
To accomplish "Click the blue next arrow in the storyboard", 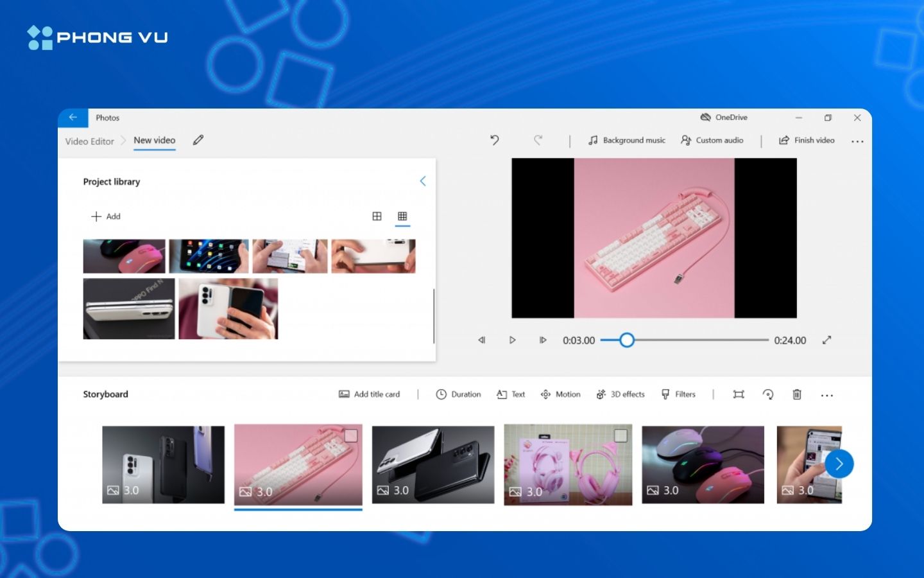I will pos(839,464).
